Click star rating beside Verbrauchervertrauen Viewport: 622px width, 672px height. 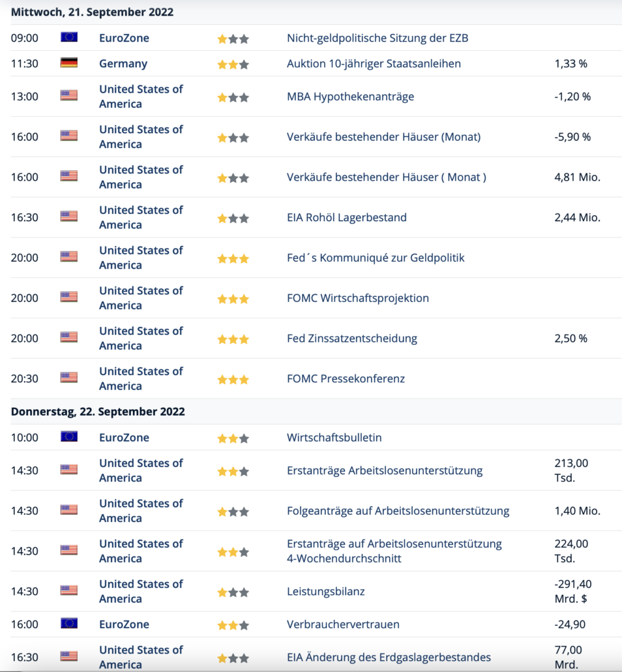[233, 625]
